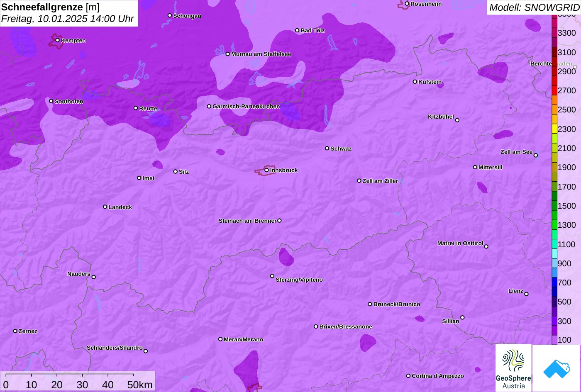Select the 900 legend value

[565, 264]
